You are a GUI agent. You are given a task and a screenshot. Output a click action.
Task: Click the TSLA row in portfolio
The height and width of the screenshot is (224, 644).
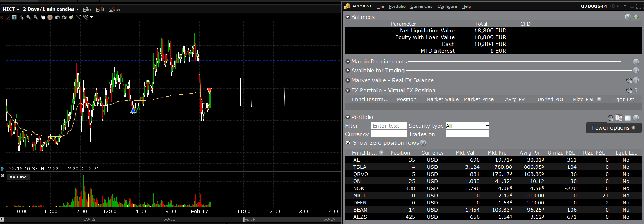click(x=360, y=167)
